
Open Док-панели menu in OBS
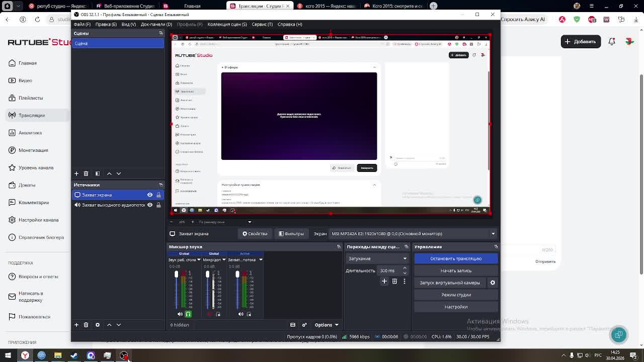click(x=156, y=24)
